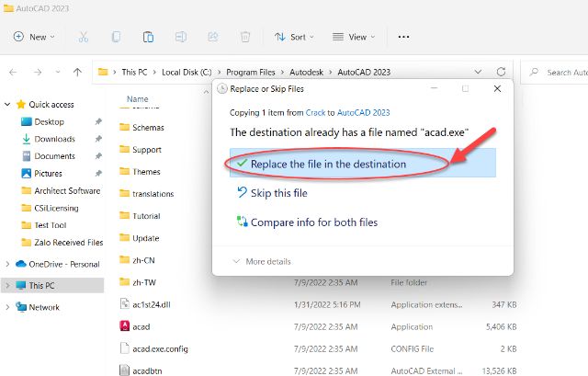Open recent locations dropdown arrow

(x=58, y=72)
